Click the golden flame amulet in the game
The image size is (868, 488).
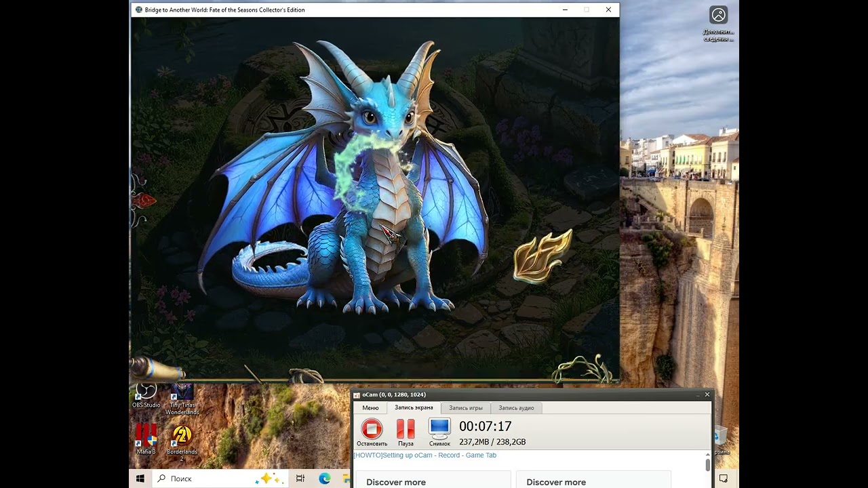click(x=541, y=255)
